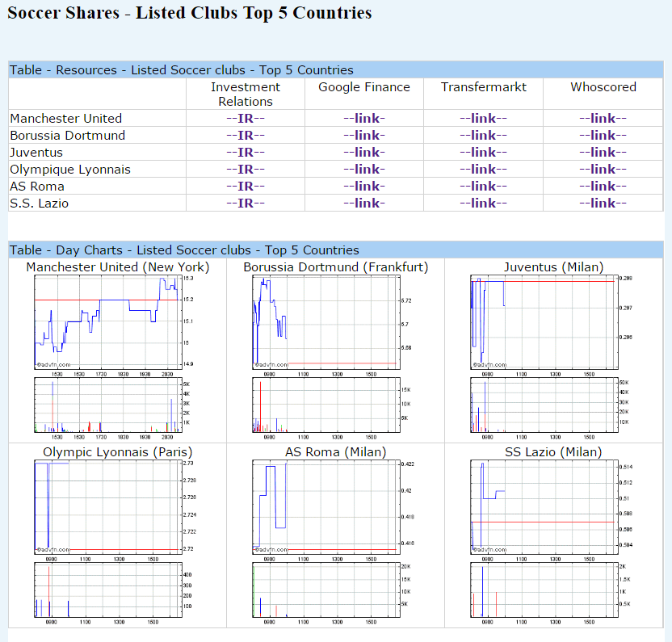Image resolution: width=672 pixels, height=642 pixels.
Task: Open Manchester United Transfermarkt link
Action: coord(484,118)
